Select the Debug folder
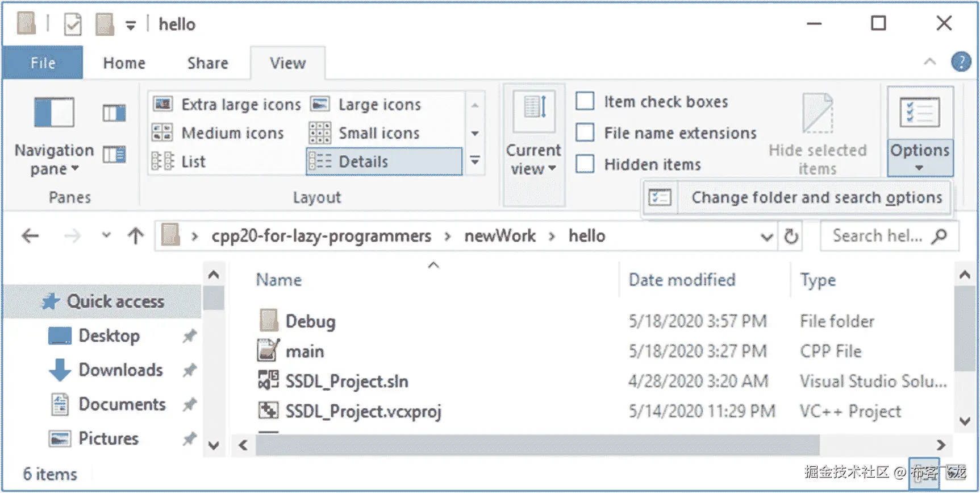 297,321
